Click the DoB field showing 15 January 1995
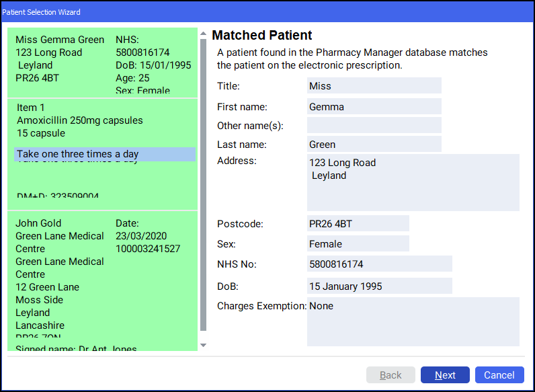 (379, 286)
